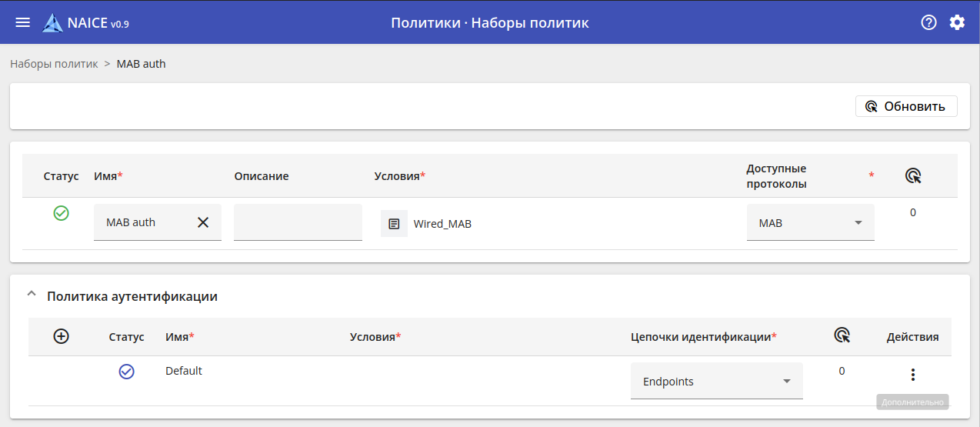Open the Endpoints identity chain dropdown

point(716,382)
